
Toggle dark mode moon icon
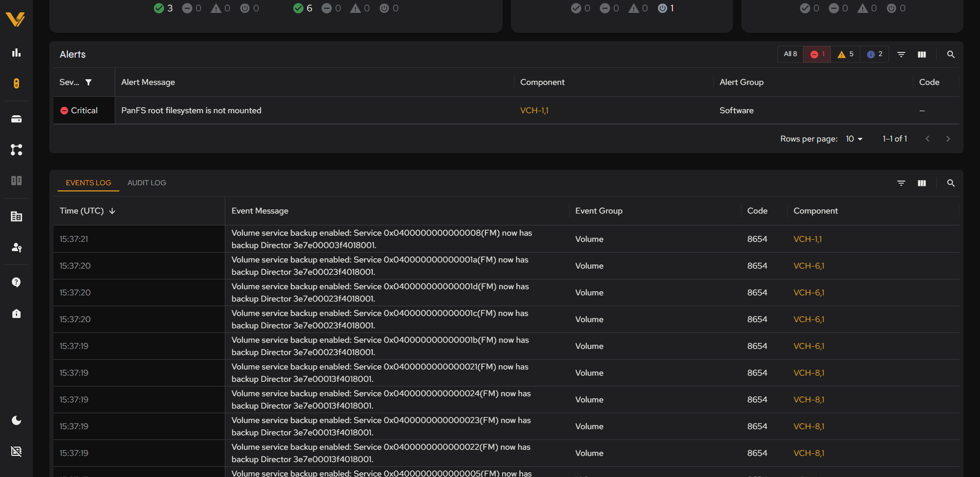(x=16, y=420)
